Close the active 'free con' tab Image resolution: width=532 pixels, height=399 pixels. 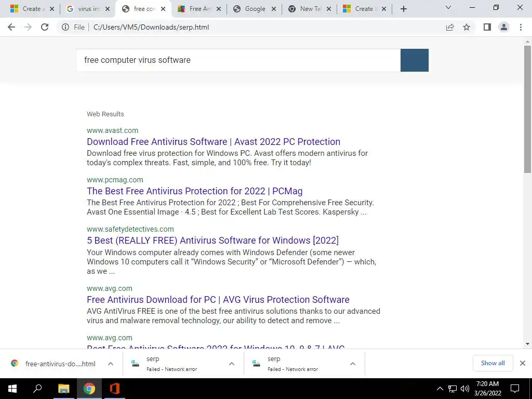pyautogui.click(x=163, y=9)
